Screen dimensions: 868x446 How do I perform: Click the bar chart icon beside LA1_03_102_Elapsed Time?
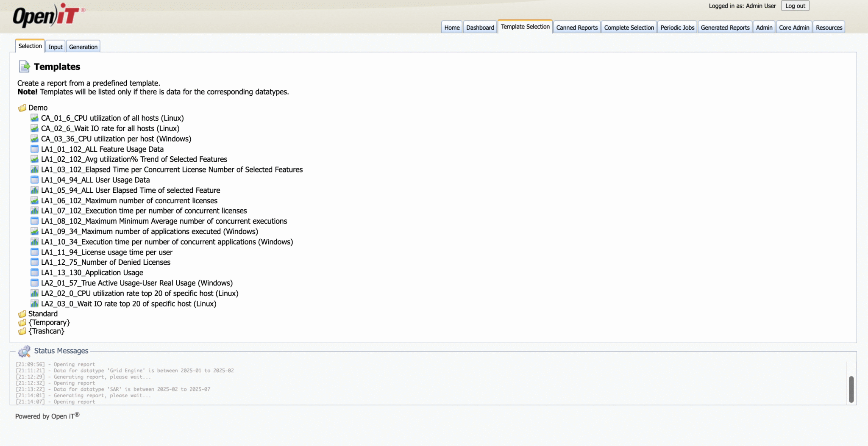(34, 169)
